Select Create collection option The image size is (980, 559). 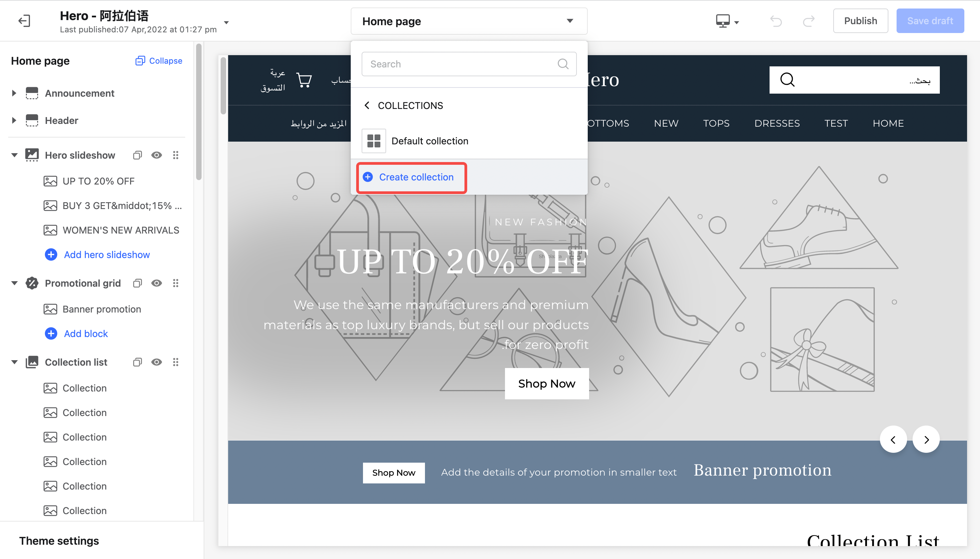411,177
